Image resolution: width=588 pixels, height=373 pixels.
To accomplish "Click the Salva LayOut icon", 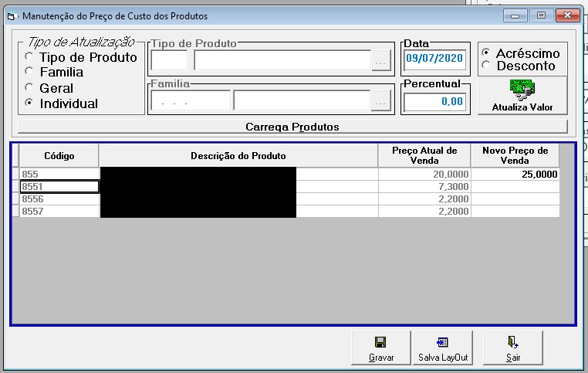I will coord(442,342).
